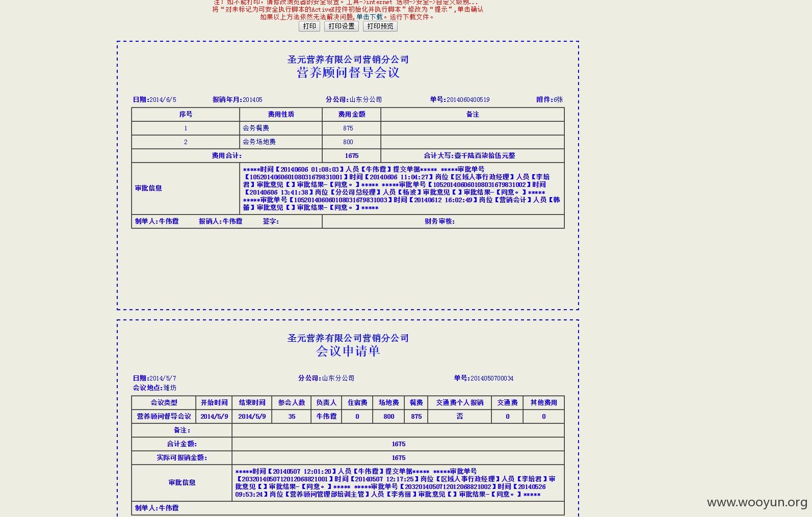Click the 日期:2014/6/5 field
Viewport: 812px width, 517px height.
154,100
